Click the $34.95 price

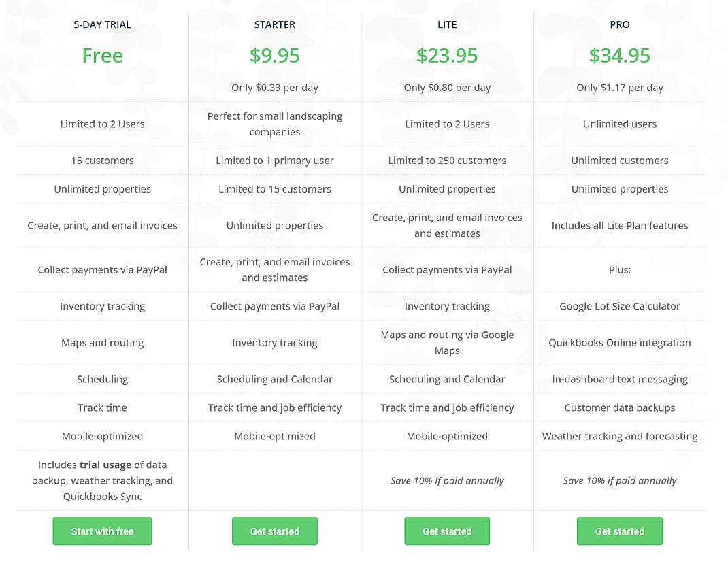[619, 56]
